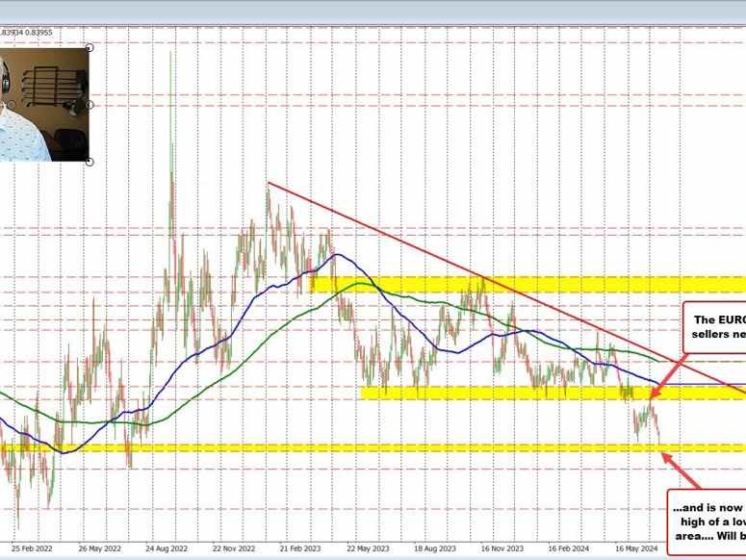Select the webcam video overlay thumbnail
This screenshot has width=746, height=560.
44,105
